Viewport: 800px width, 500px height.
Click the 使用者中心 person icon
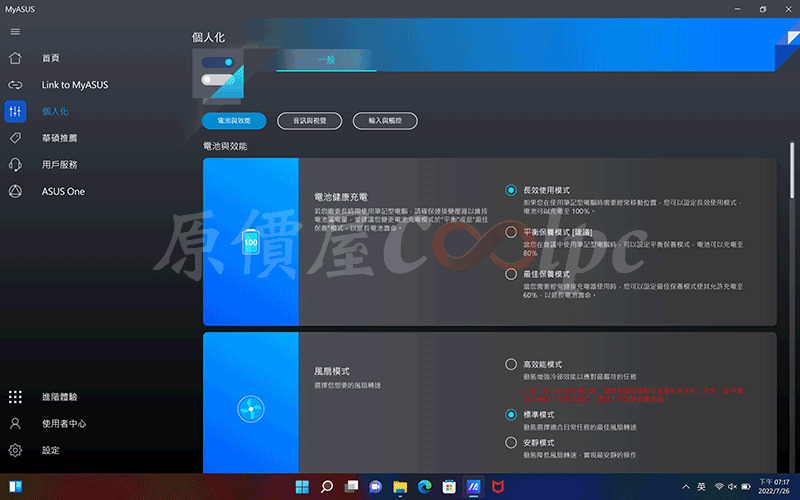tap(15, 423)
